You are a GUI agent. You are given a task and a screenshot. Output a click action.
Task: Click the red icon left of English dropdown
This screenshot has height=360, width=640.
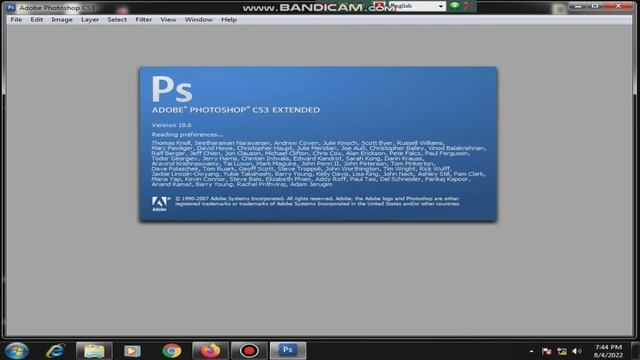point(380,6)
